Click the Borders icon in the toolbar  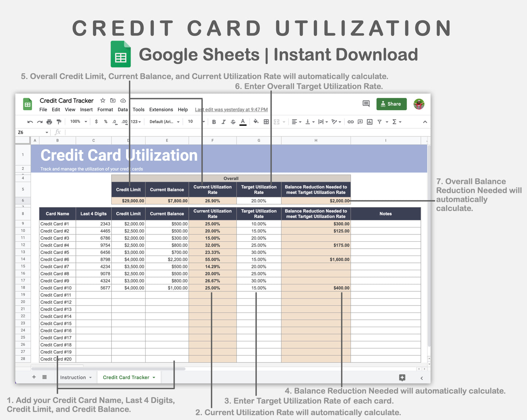(x=266, y=122)
